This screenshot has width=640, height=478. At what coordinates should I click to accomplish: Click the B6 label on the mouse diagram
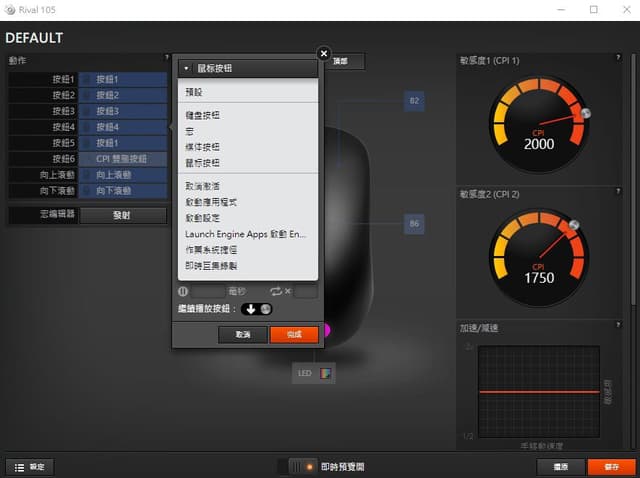pos(414,224)
